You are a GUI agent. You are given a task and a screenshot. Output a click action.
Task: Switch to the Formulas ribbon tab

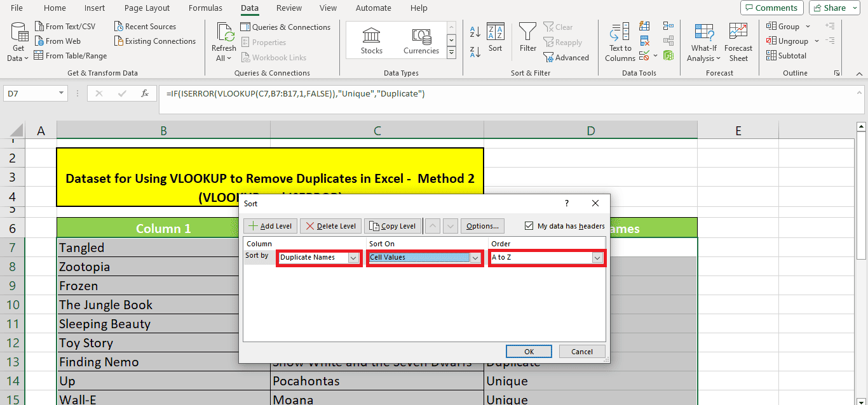(205, 8)
